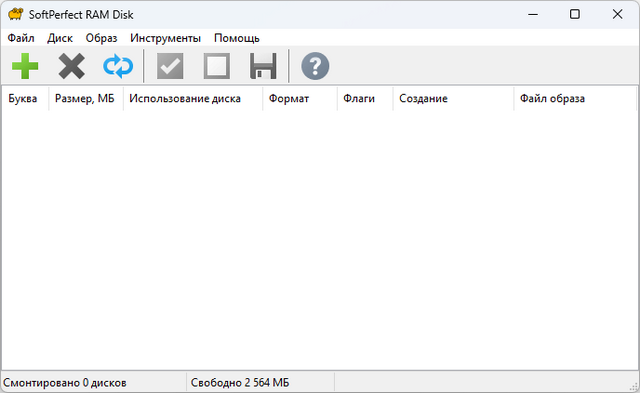Sort by the Размер, МБ column header
The height and width of the screenshot is (393, 640).
(x=86, y=98)
